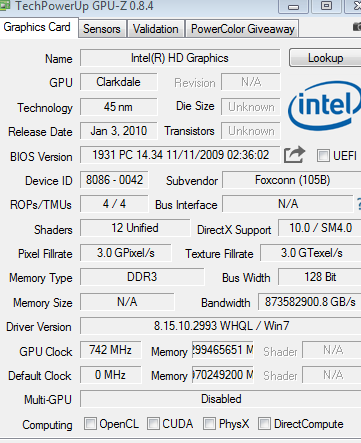
Task: Click the GPU-Z title bar app icon
Action: (5, 6)
